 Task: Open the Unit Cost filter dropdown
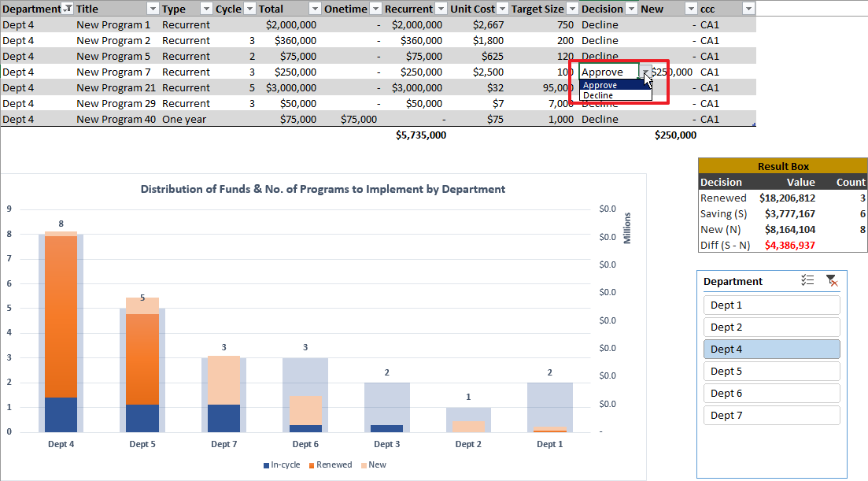pos(501,9)
